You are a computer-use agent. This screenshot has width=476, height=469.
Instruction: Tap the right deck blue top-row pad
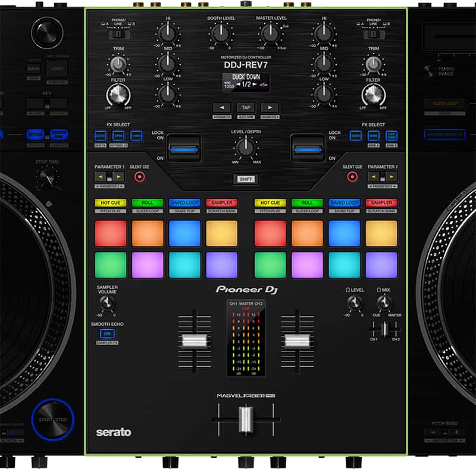point(345,233)
